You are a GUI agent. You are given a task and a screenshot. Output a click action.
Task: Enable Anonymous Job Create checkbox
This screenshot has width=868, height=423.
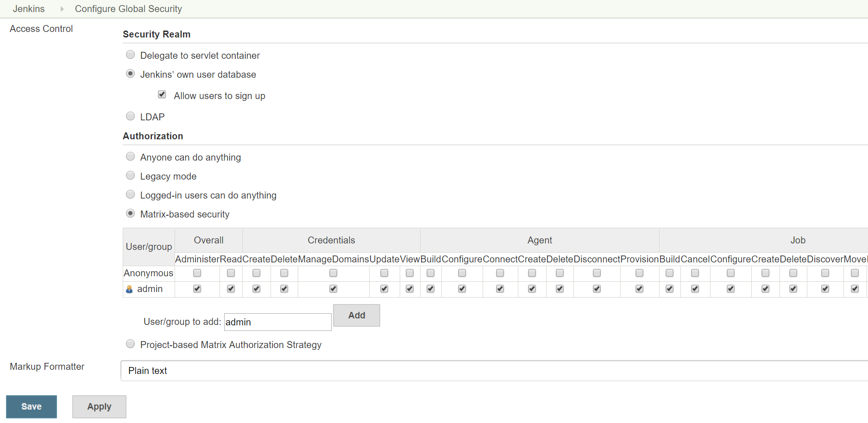pyautogui.click(x=766, y=273)
